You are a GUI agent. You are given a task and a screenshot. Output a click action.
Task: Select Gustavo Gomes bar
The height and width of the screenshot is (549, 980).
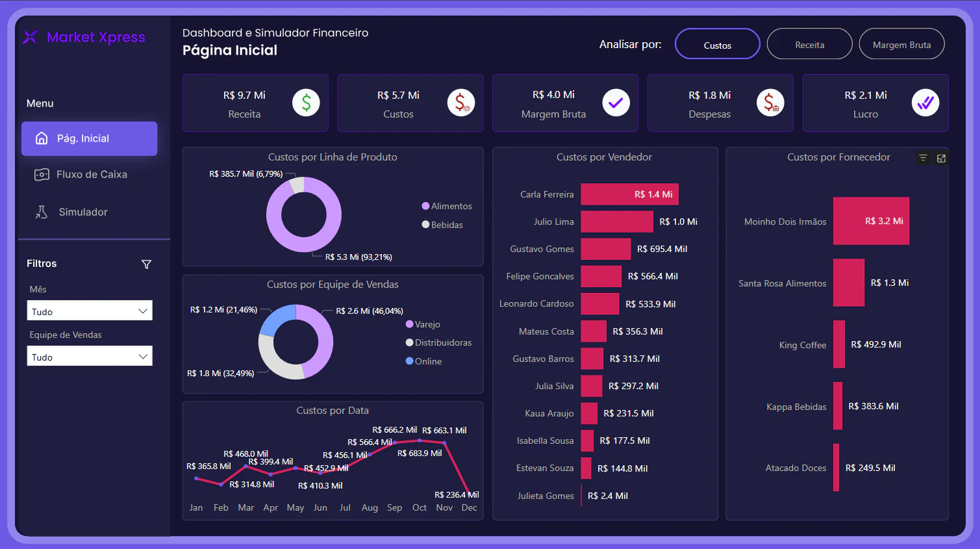(606, 249)
